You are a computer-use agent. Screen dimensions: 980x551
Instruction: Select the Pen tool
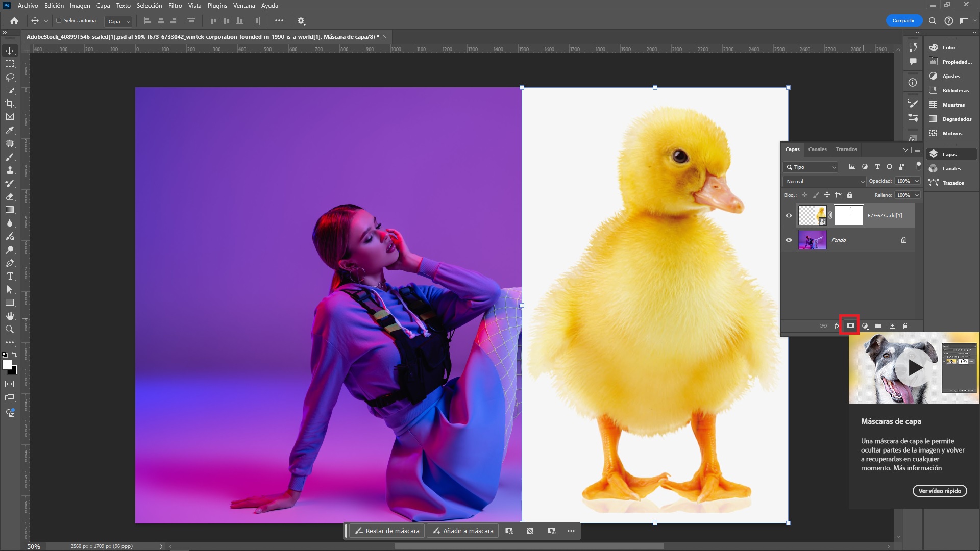pos(10,263)
